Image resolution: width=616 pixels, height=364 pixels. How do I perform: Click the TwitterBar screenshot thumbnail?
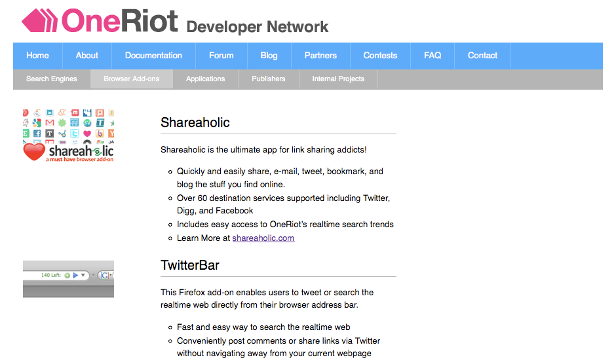pyautogui.click(x=68, y=279)
